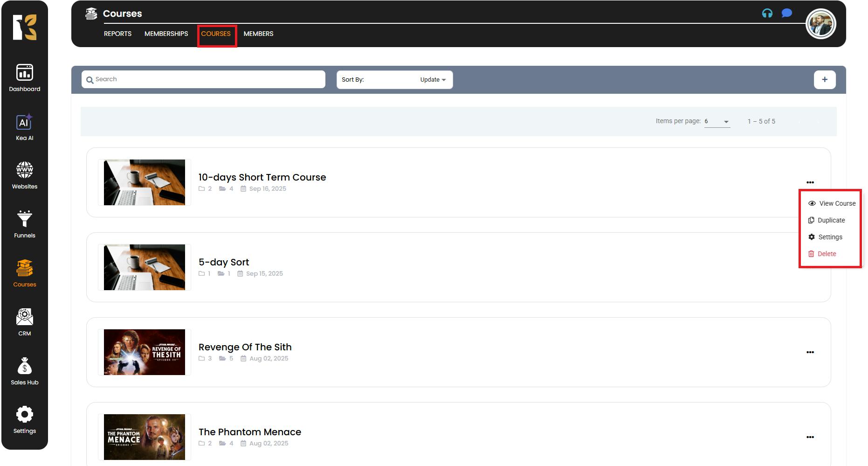
Task: Expand the Items per page selector
Action: click(x=717, y=121)
